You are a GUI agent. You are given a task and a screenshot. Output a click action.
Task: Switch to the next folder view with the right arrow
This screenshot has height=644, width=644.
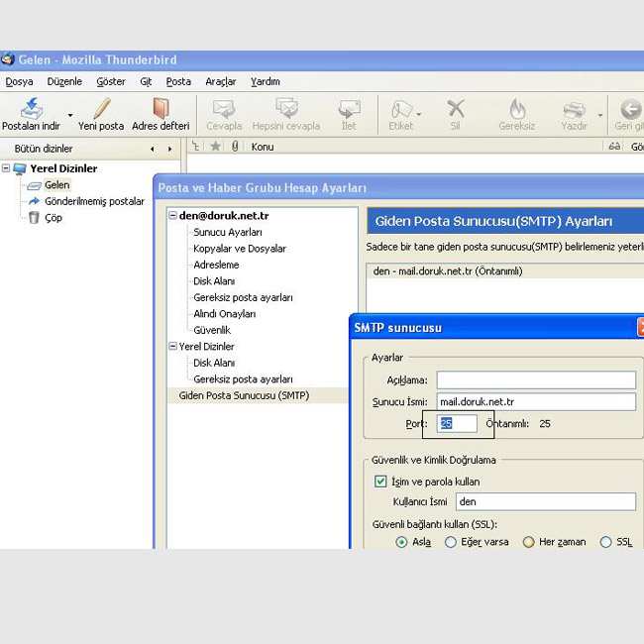[x=169, y=149]
